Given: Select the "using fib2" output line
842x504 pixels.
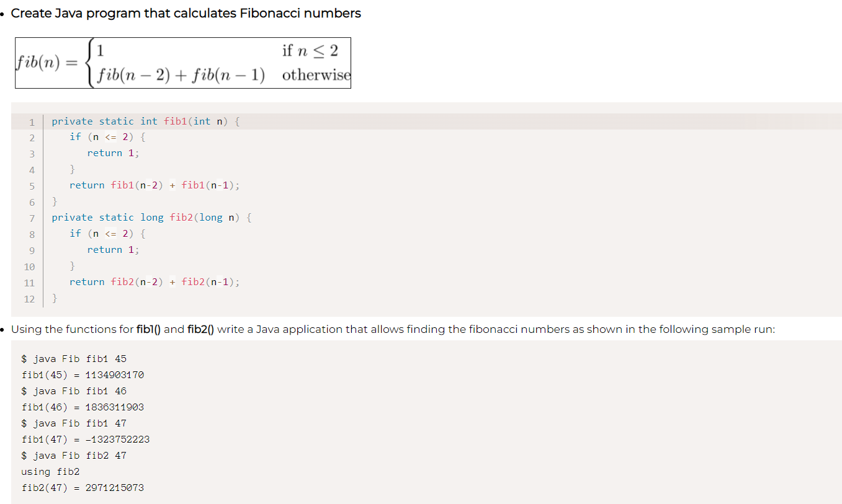Looking at the screenshot, I should click(50, 471).
